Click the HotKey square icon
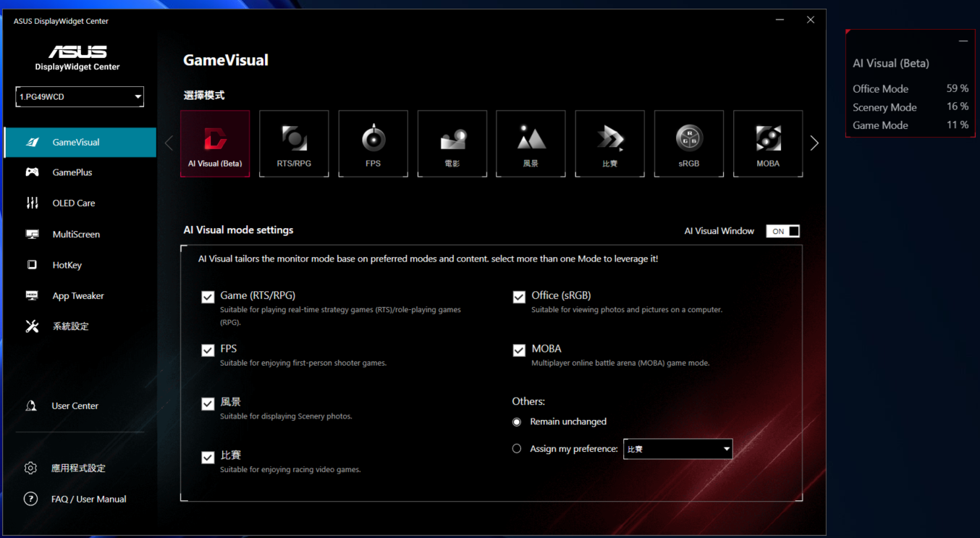The width and height of the screenshot is (980, 538). 32,265
